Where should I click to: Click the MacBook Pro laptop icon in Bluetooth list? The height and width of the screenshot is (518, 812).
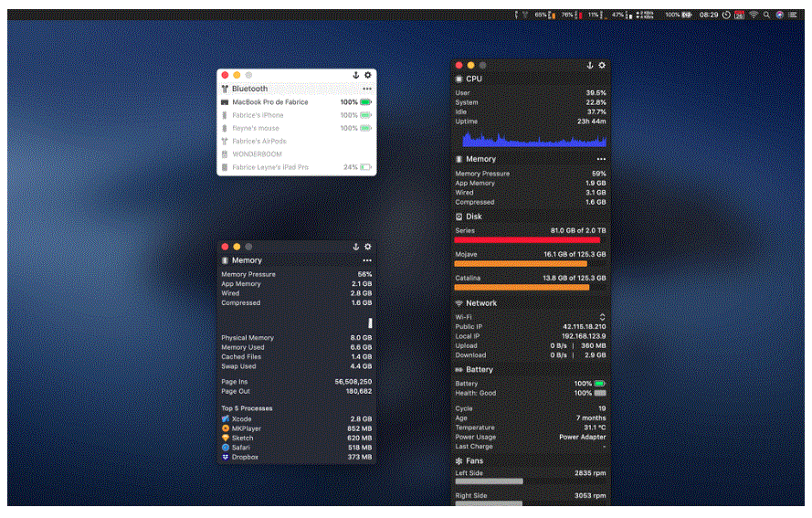coord(225,102)
